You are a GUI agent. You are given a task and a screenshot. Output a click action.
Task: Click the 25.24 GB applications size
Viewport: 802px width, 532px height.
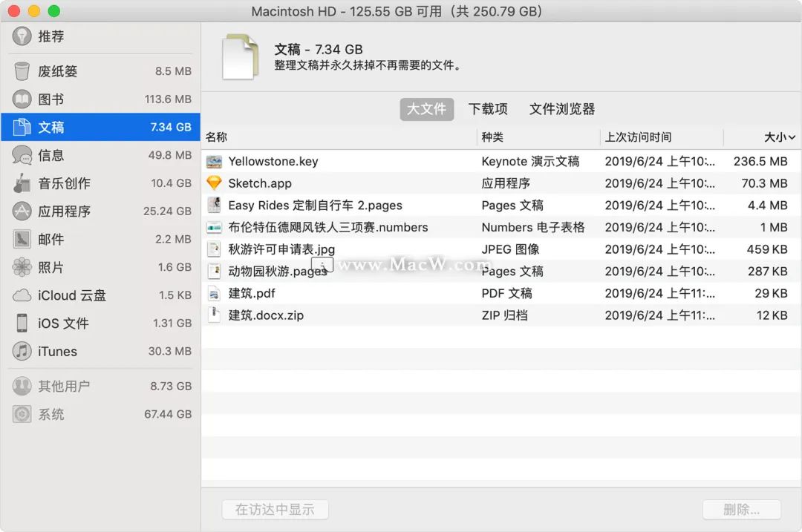pos(167,211)
